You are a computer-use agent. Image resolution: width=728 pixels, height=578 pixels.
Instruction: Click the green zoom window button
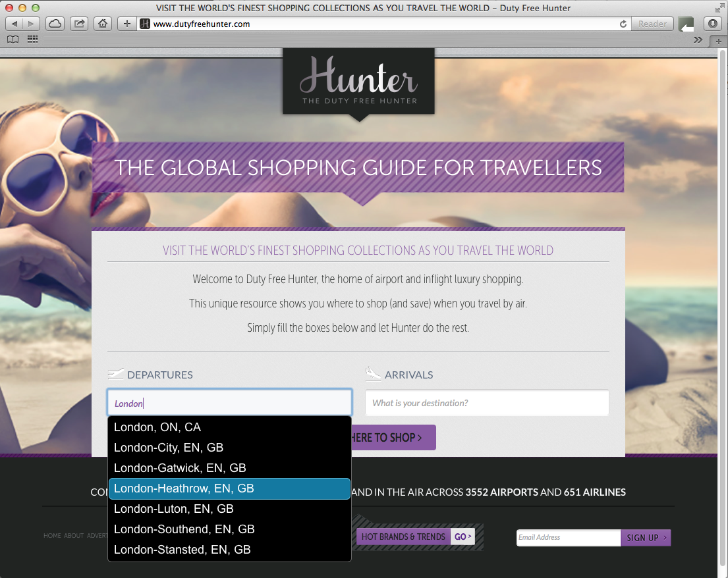tap(36, 8)
